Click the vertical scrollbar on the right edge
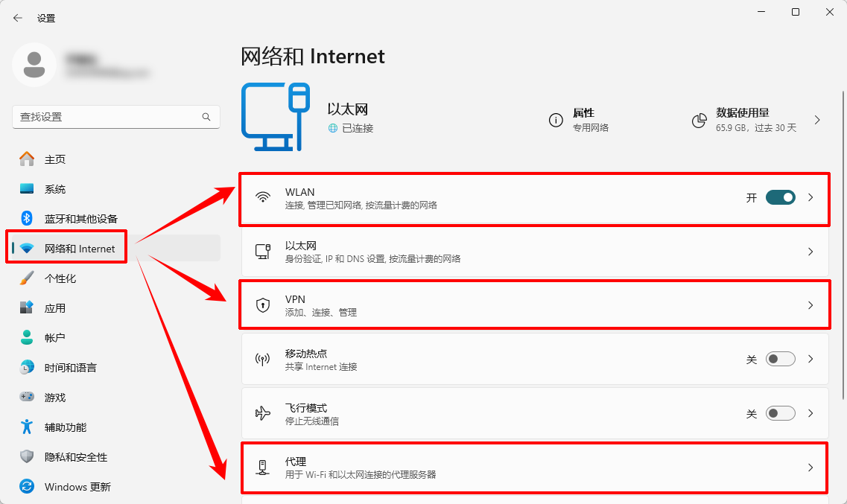This screenshot has height=504, width=847. 843,246
